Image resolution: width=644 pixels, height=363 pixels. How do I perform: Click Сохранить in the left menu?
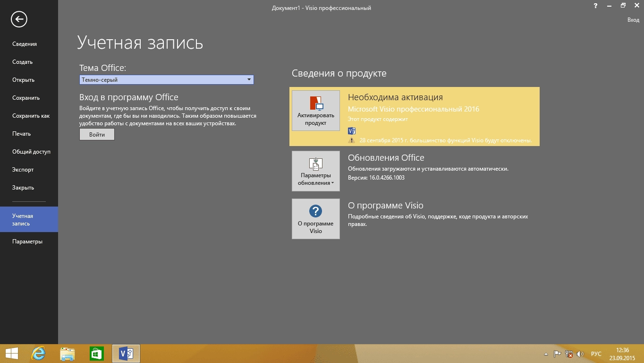click(26, 98)
